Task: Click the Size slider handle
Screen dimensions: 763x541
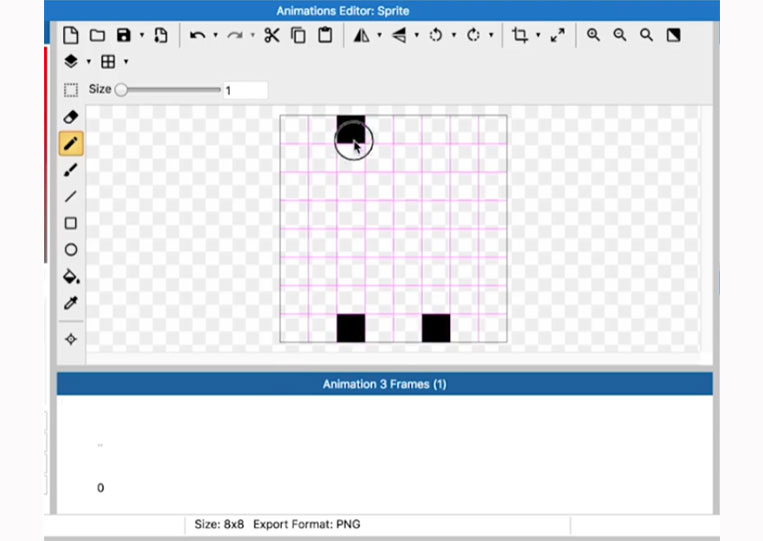Action: point(121,90)
